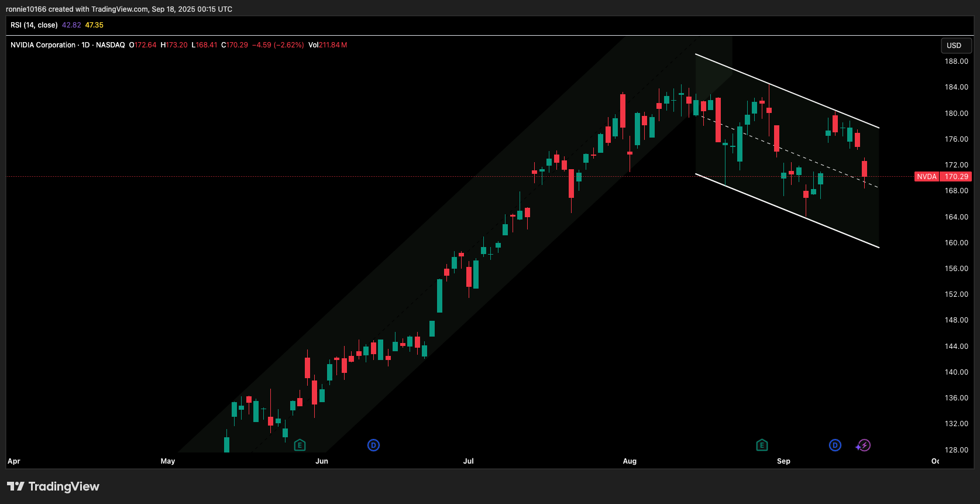Click the open value O172.64
Screen dimensions: 980x504
[143, 45]
